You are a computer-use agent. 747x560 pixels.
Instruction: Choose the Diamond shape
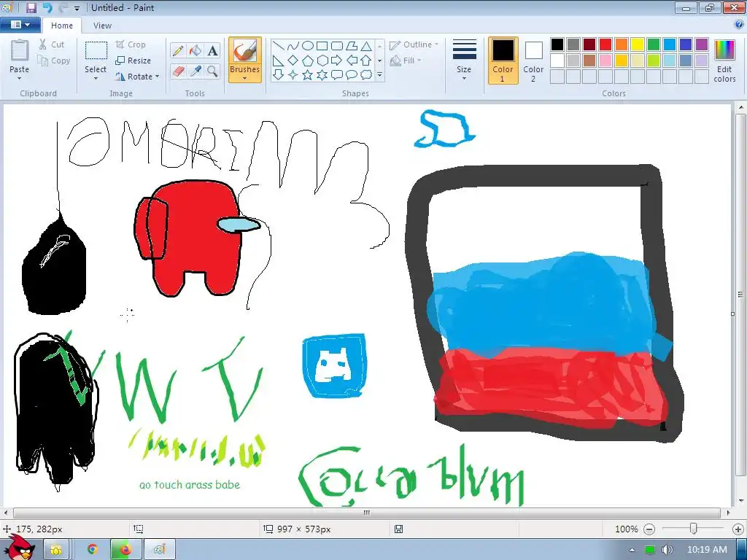293,61
